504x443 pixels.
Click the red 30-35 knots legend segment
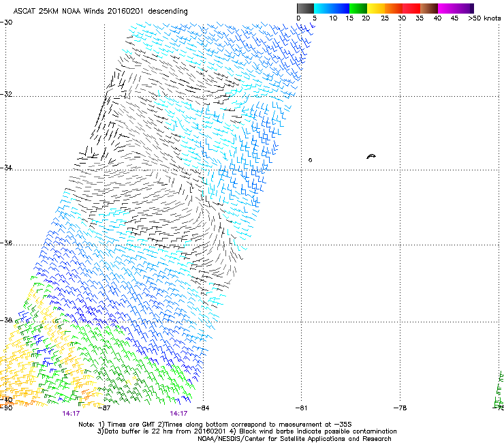(x=411, y=8)
